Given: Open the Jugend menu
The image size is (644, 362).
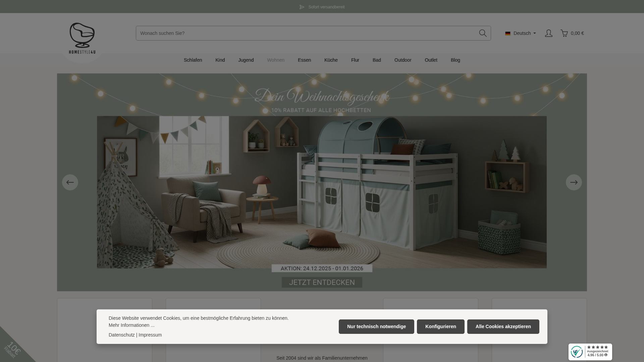Looking at the screenshot, I should click(246, 60).
